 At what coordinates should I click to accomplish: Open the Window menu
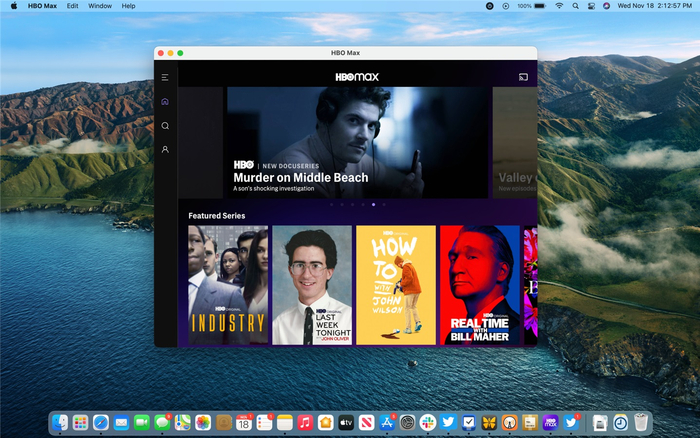tap(100, 6)
